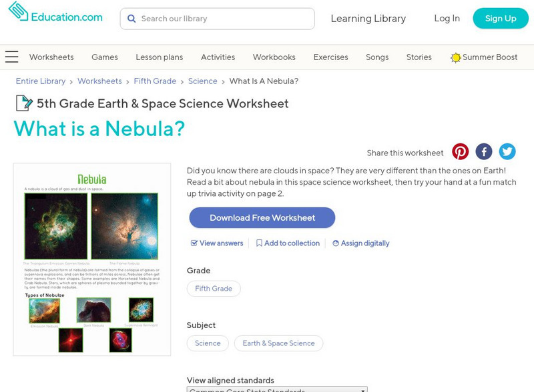Share worksheet on Facebook
The image size is (534, 392).
[484, 152]
